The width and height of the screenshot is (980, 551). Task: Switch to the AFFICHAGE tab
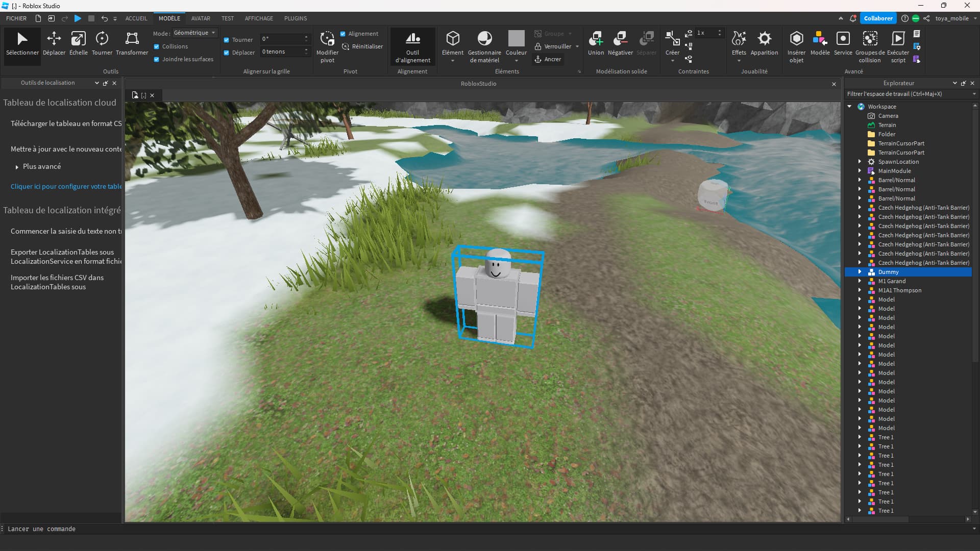point(259,18)
